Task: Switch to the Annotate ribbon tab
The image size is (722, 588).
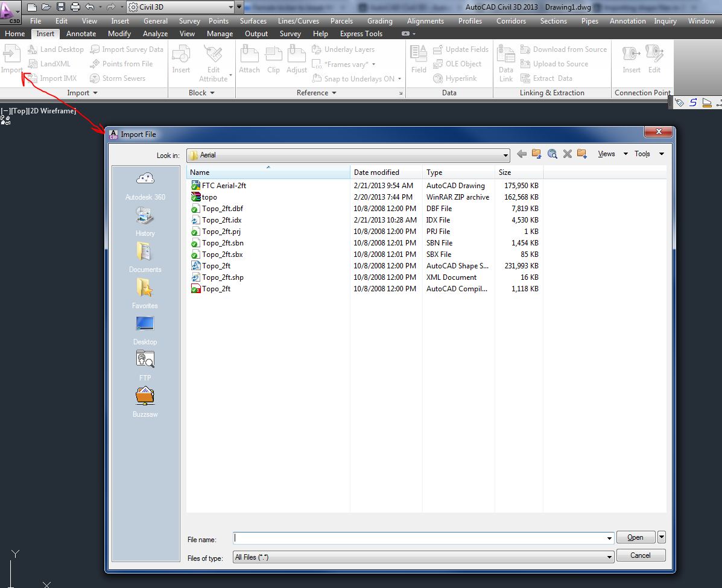Action: pyautogui.click(x=81, y=34)
